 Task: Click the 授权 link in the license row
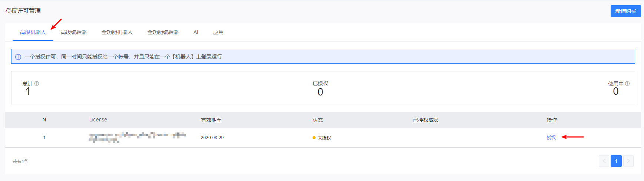551,138
